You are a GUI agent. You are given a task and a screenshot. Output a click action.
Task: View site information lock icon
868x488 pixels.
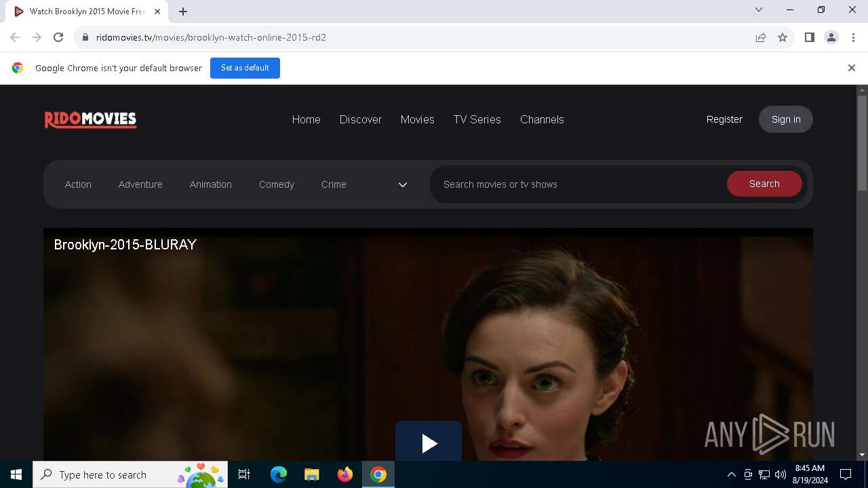coord(85,37)
